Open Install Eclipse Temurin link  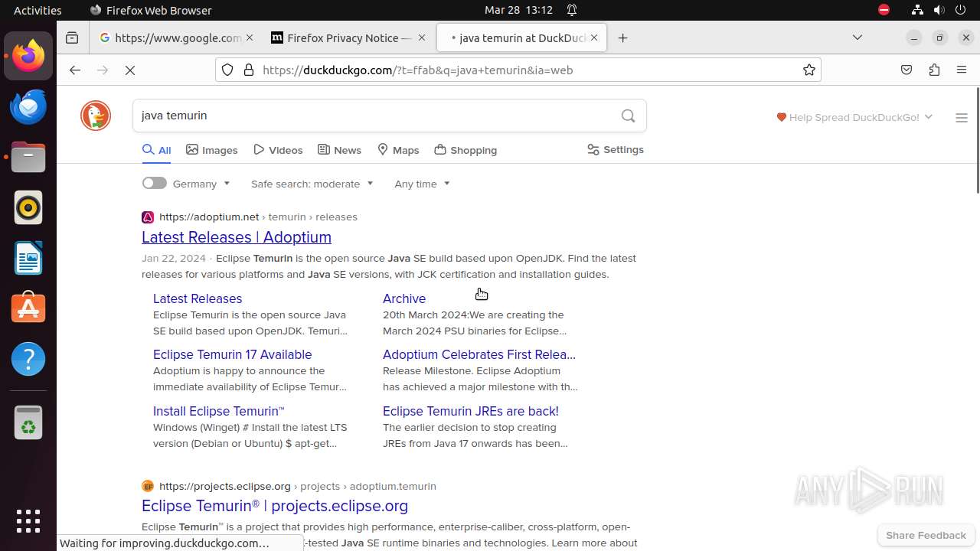219,411
